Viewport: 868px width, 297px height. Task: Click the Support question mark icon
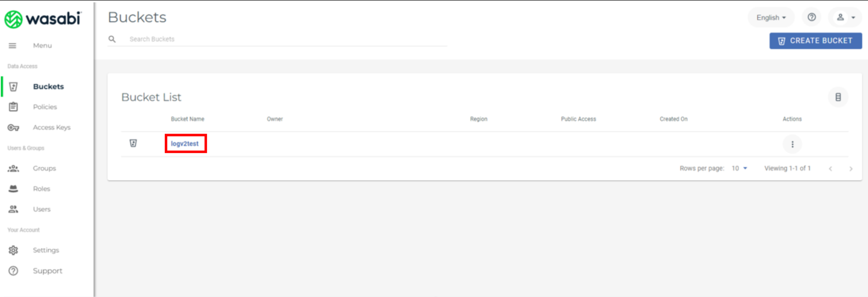click(x=13, y=271)
